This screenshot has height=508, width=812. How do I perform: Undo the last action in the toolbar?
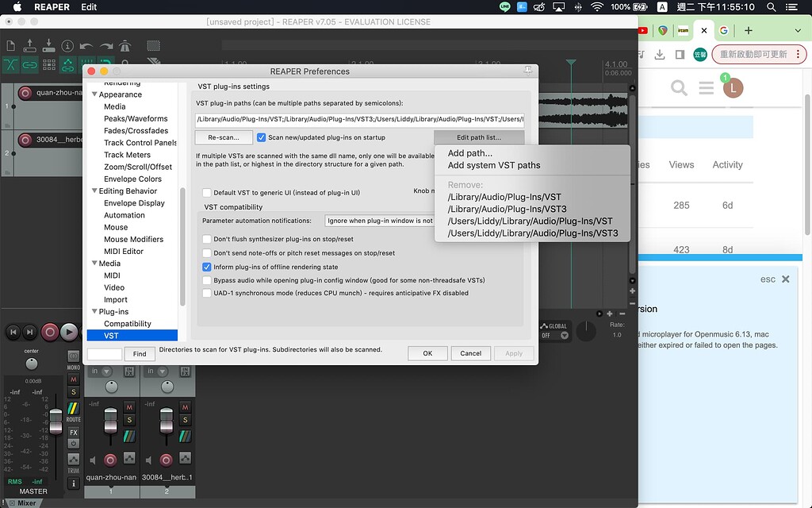tap(86, 46)
